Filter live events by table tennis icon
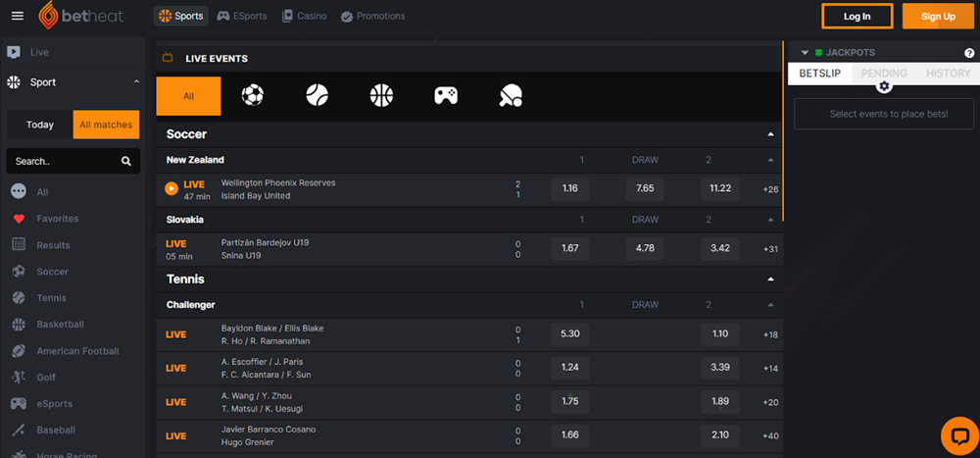Image resolution: width=980 pixels, height=458 pixels. (x=511, y=95)
